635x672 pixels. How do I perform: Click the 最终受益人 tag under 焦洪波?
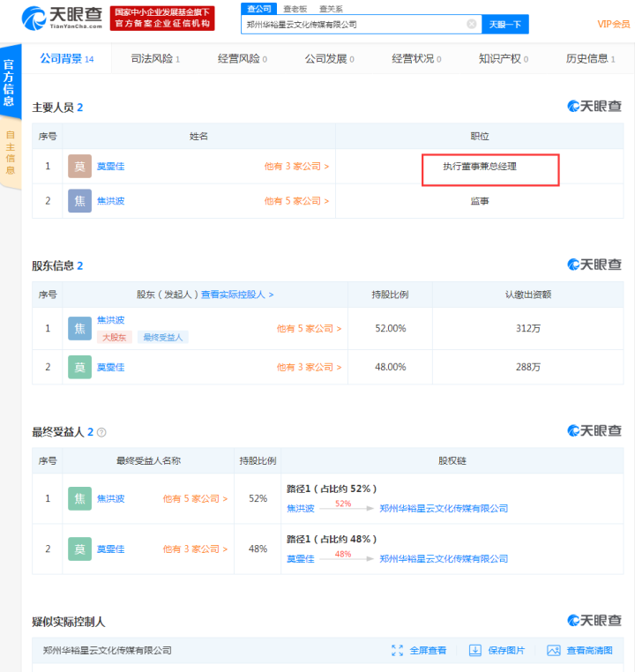(163, 337)
